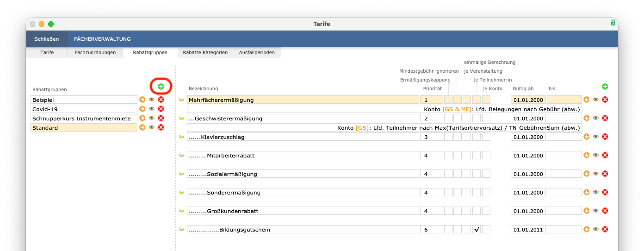The image size is (644, 251).
Task: Expand Sozialermäßigung with orange down arrow
Action: click(x=587, y=174)
